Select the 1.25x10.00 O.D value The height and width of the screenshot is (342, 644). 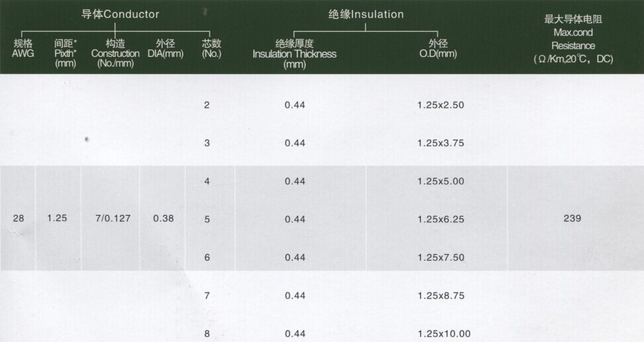coord(444,333)
